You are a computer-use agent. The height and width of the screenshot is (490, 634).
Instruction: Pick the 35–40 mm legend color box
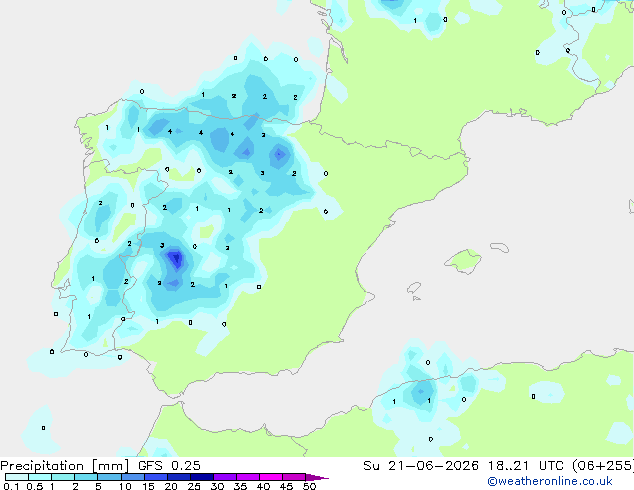(x=247, y=477)
